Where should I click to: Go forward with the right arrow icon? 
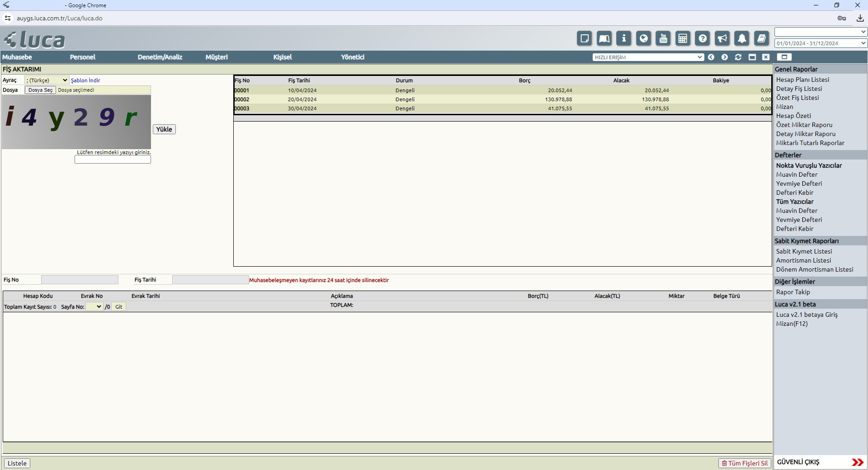[725, 57]
